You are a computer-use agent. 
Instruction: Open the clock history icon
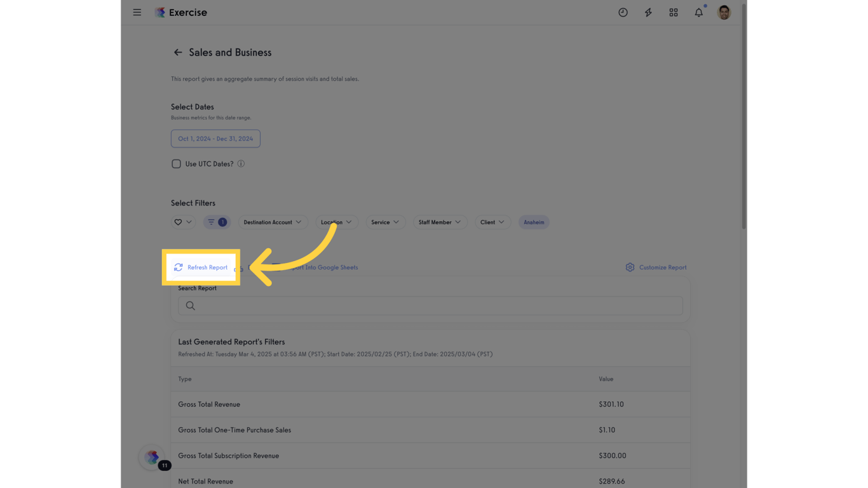(x=623, y=12)
